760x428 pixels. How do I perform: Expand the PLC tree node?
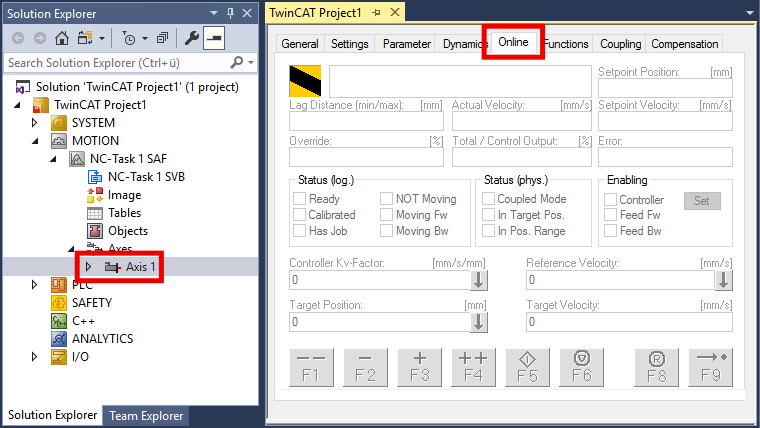point(34,285)
